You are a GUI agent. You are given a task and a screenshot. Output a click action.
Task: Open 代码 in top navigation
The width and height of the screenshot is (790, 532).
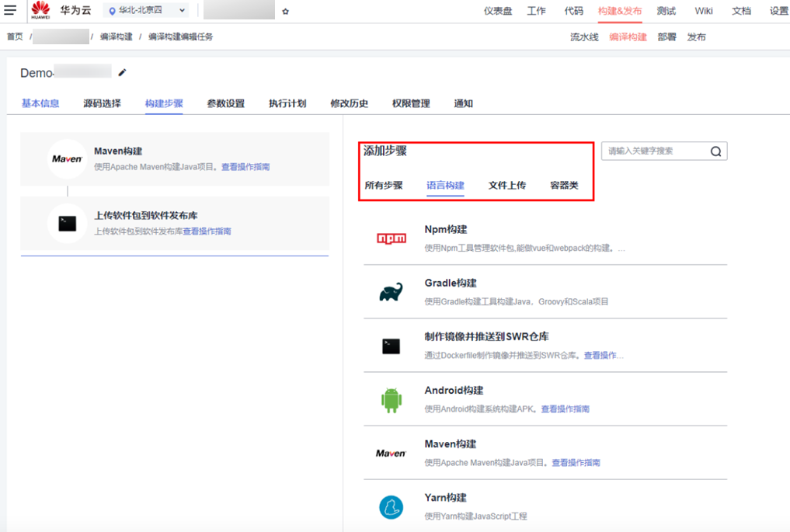pyautogui.click(x=573, y=11)
